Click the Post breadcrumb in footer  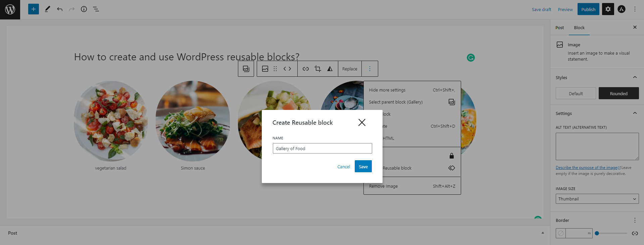[x=13, y=233]
